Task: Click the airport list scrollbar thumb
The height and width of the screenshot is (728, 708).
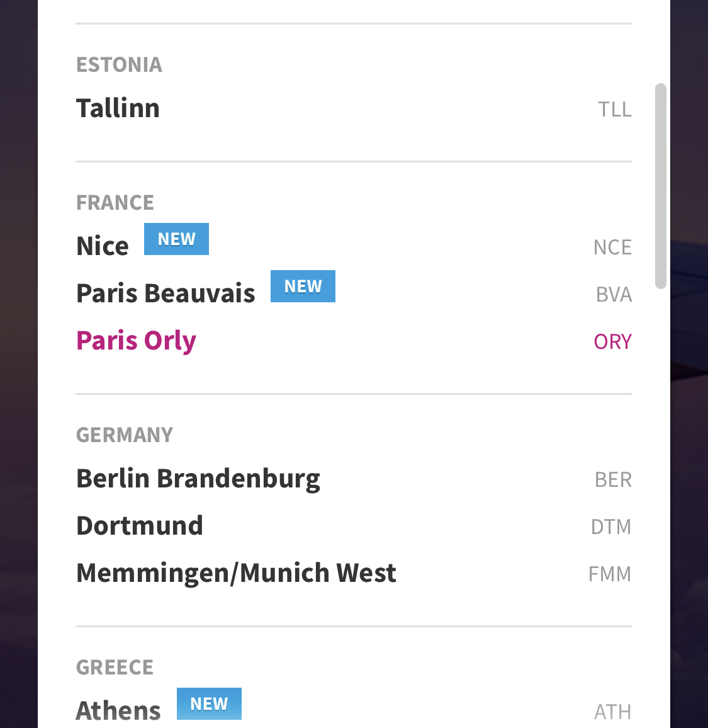Action: 660,186
